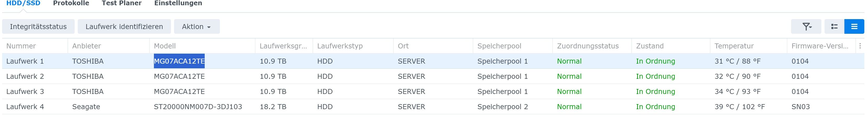The image size is (868, 123).
Task: Open the filter icon dropdown
Action: 806,27
